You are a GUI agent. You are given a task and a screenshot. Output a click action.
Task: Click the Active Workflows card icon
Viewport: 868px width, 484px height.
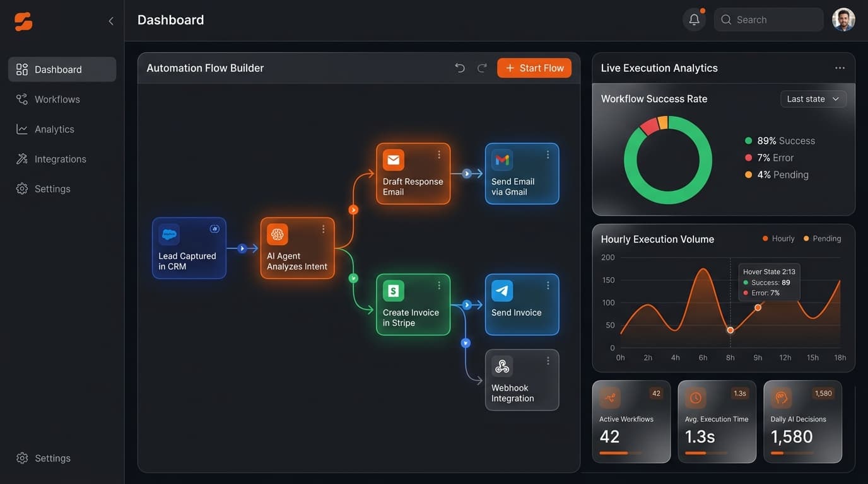tap(610, 398)
